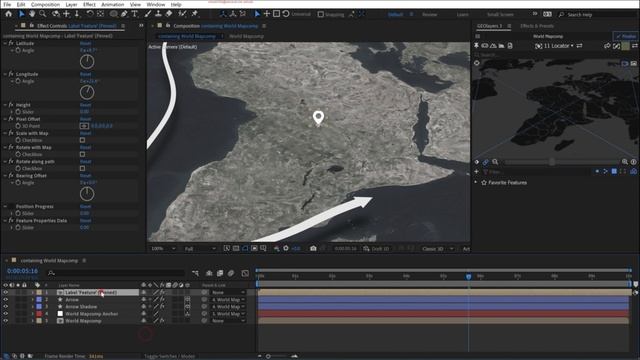Image resolution: width=640 pixels, height=360 pixels.
Task: Select the Brush tool
Action: pos(148,14)
